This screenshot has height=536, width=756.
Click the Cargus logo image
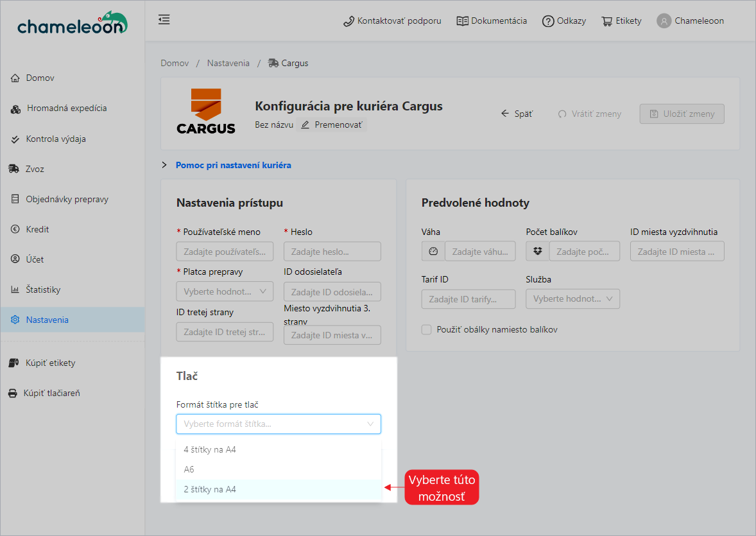(206, 112)
